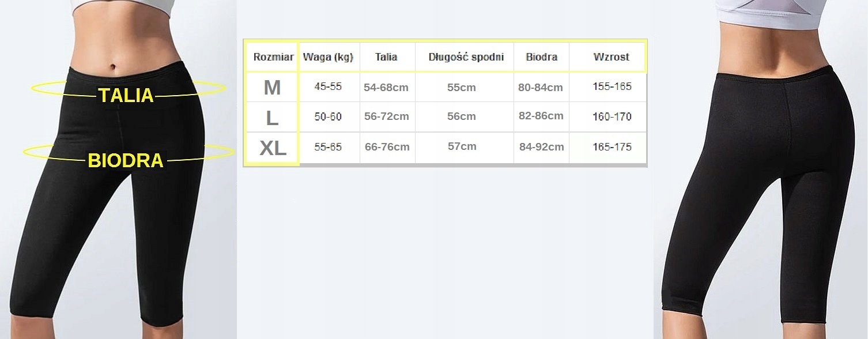The image size is (868, 339).
Task: Click the Wzrost column header
Action: (x=611, y=57)
